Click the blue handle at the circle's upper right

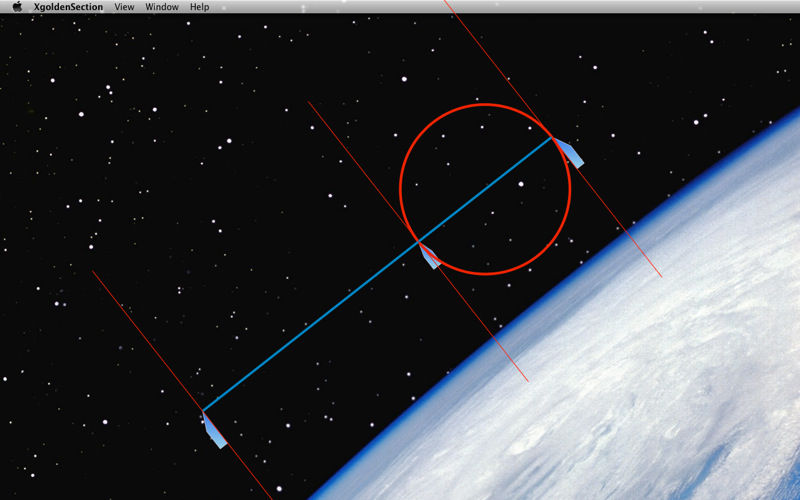569,152
